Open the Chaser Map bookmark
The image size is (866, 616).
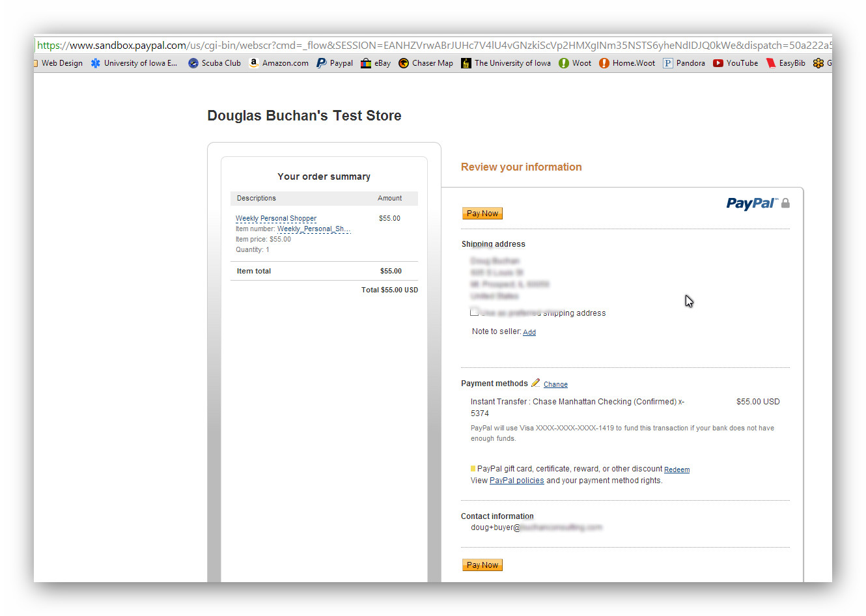tap(426, 63)
